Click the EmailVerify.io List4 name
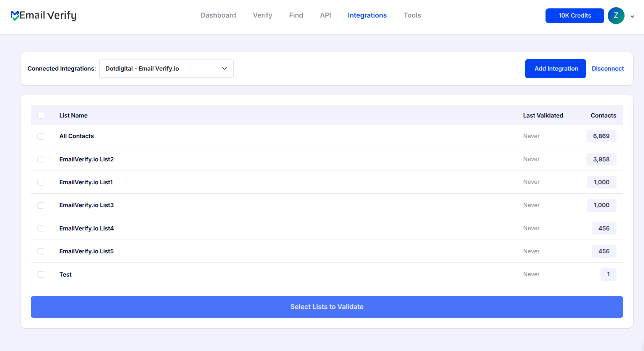This screenshot has height=351, width=644. (x=87, y=228)
